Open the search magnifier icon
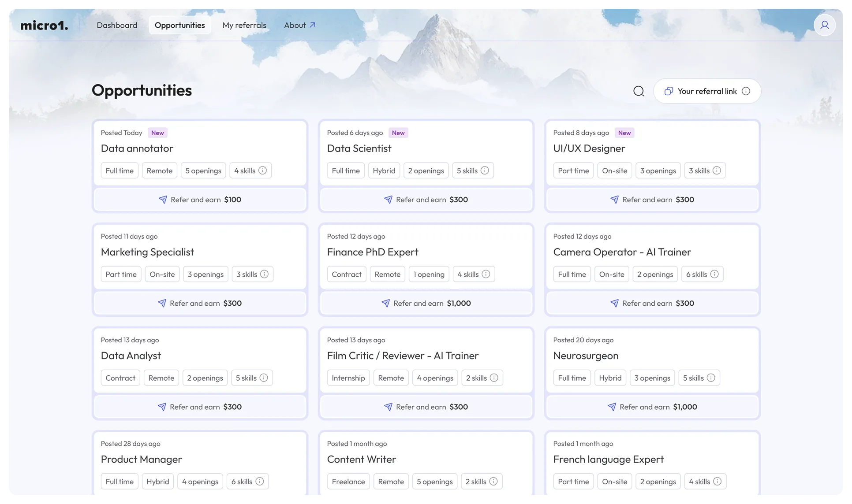The image size is (852, 504). tap(638, 91)
